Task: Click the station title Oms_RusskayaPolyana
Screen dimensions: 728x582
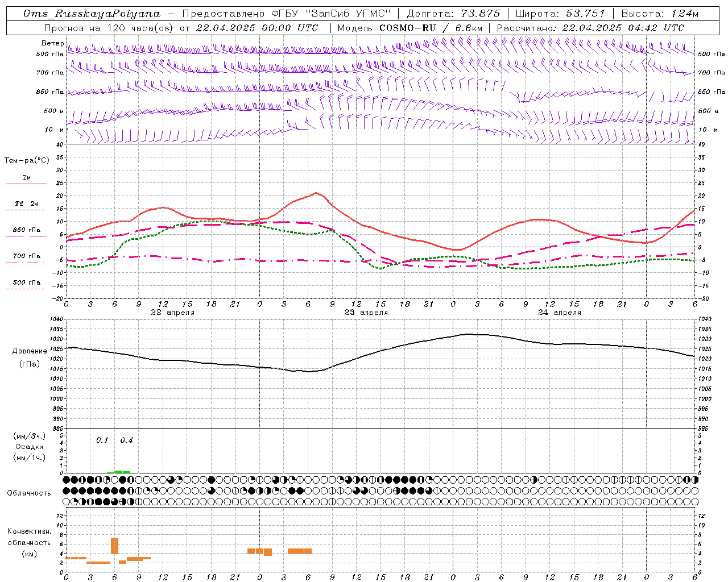Action: 92,14
